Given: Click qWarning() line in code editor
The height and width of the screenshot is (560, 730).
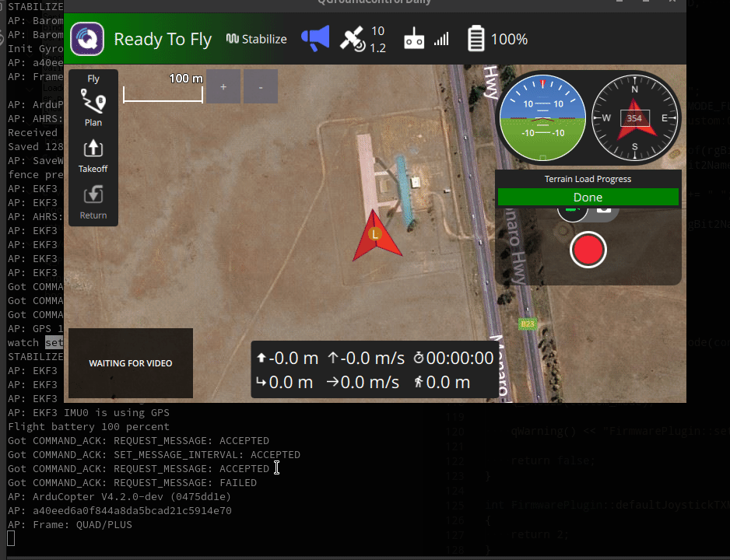Looking at the screenshot, I should [620, 431].
